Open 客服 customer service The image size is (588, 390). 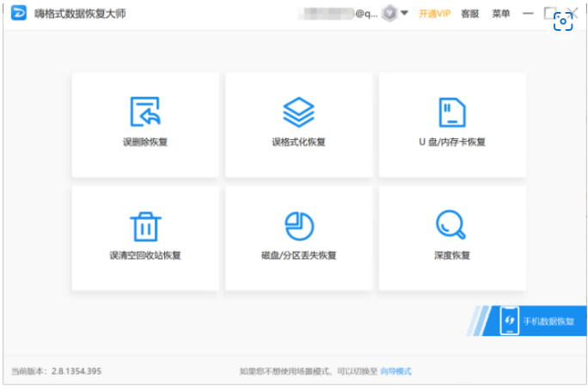point(470,14)
